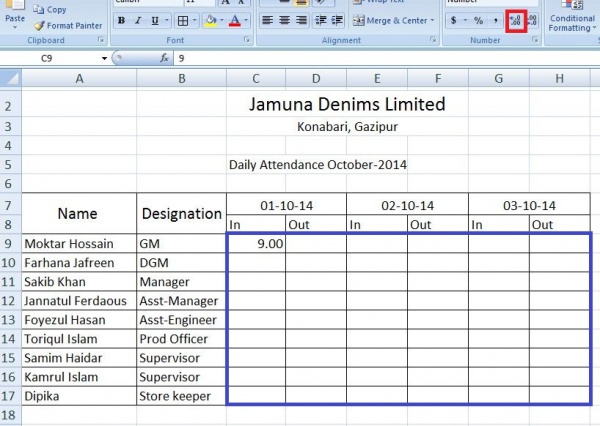This screenshot has width=600, height=426.
Task: Open the Clipboard dialog launcher
Action: [101, 39]
